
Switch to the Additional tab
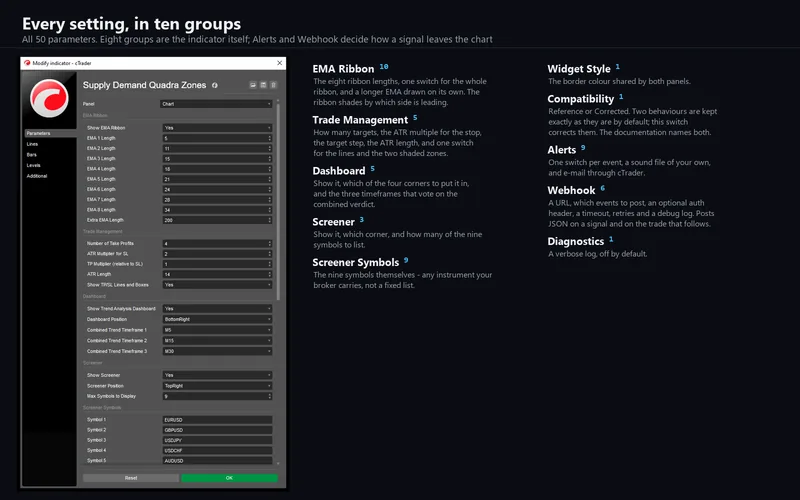click(37, 176)
